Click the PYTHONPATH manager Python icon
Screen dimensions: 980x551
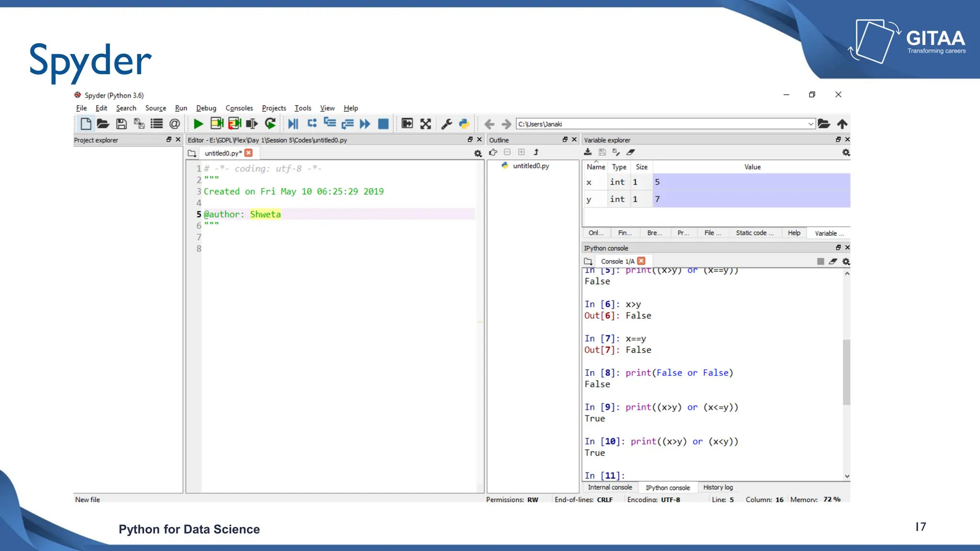(464, 124)
